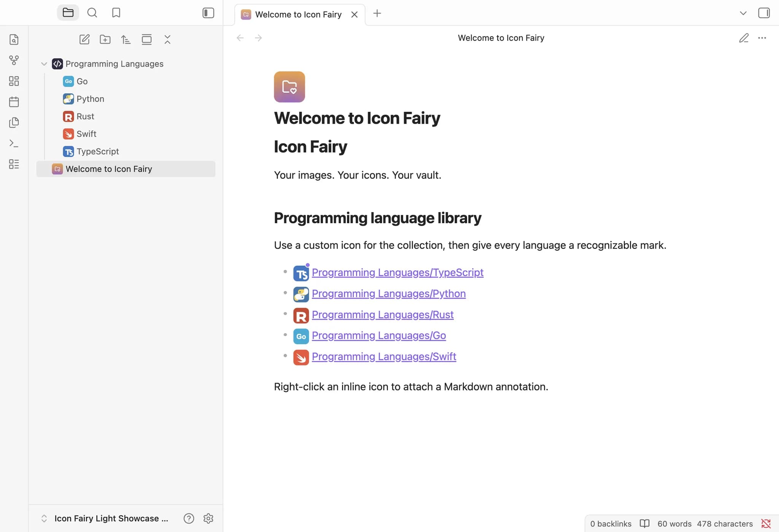Screen dimensions: 779x532
Task: Open the vault switcher dropdown
Action: tap(105, 518)
